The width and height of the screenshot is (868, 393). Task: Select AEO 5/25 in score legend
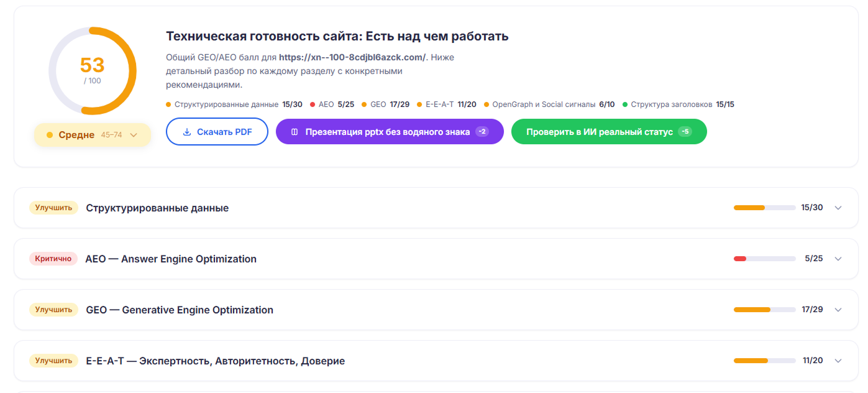coord(332,104)
